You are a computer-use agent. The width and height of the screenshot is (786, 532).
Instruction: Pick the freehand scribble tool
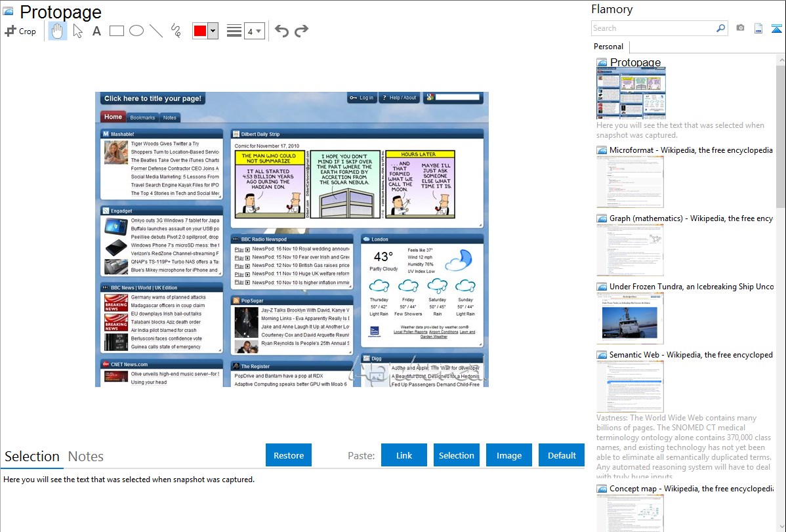point(175,31)
